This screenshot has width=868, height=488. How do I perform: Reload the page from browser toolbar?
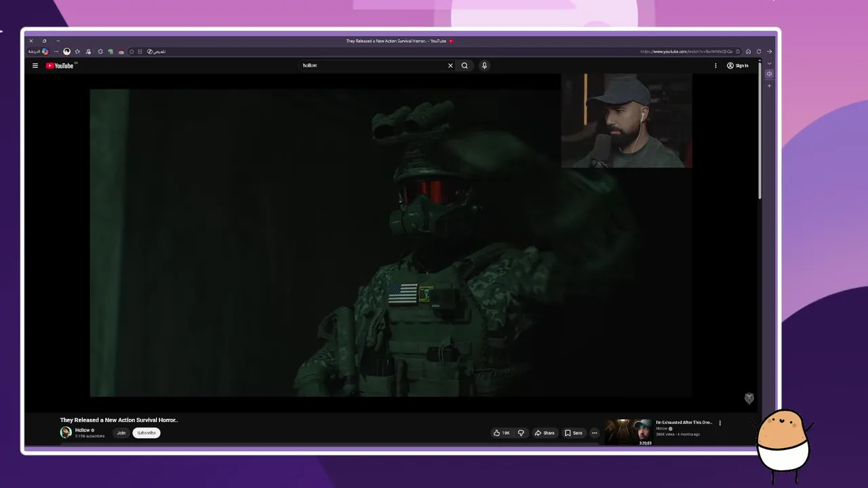point(759,52)
